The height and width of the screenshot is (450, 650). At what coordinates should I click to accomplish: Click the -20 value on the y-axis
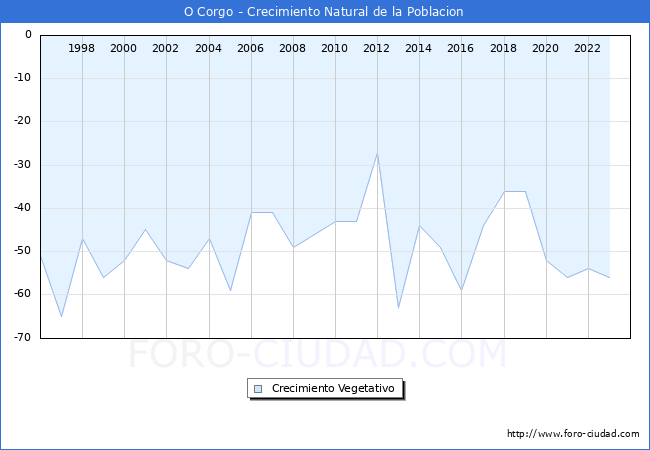tap(22, 121)
